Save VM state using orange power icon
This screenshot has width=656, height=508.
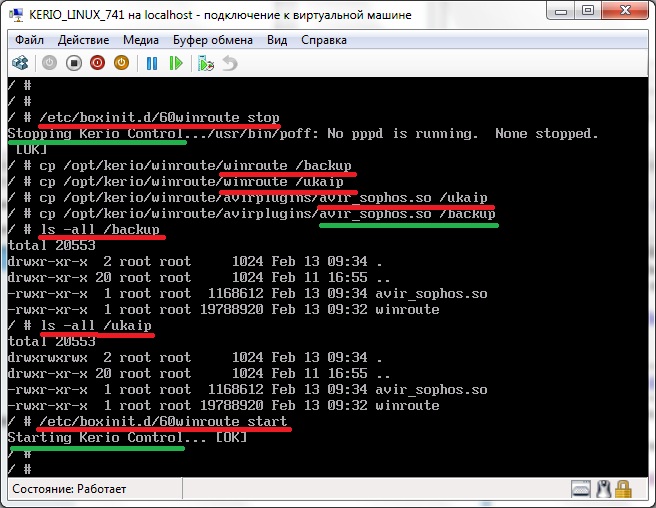point(121,63)
